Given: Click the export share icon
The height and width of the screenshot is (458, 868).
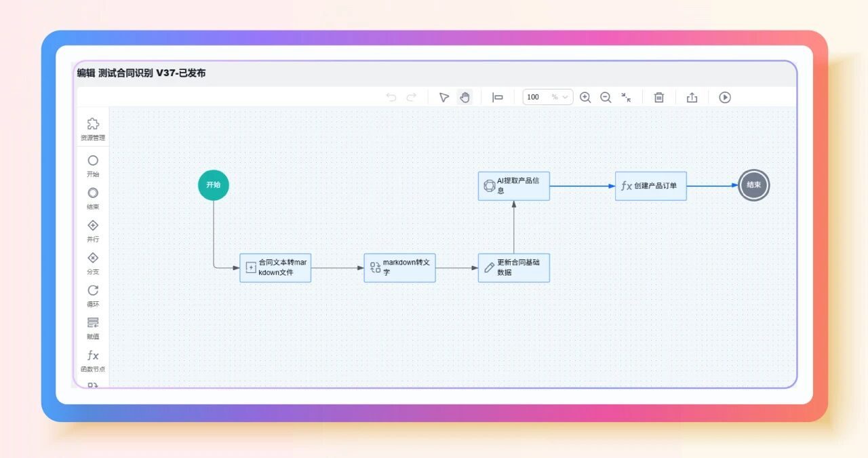Looking at the screenshot, I should (x=692, y=97).
